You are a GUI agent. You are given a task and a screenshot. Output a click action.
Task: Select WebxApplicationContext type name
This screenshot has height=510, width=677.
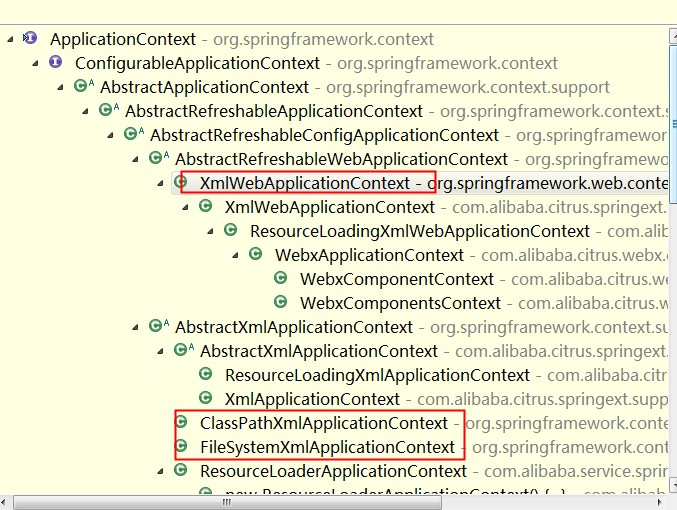[x=369, y=255]
